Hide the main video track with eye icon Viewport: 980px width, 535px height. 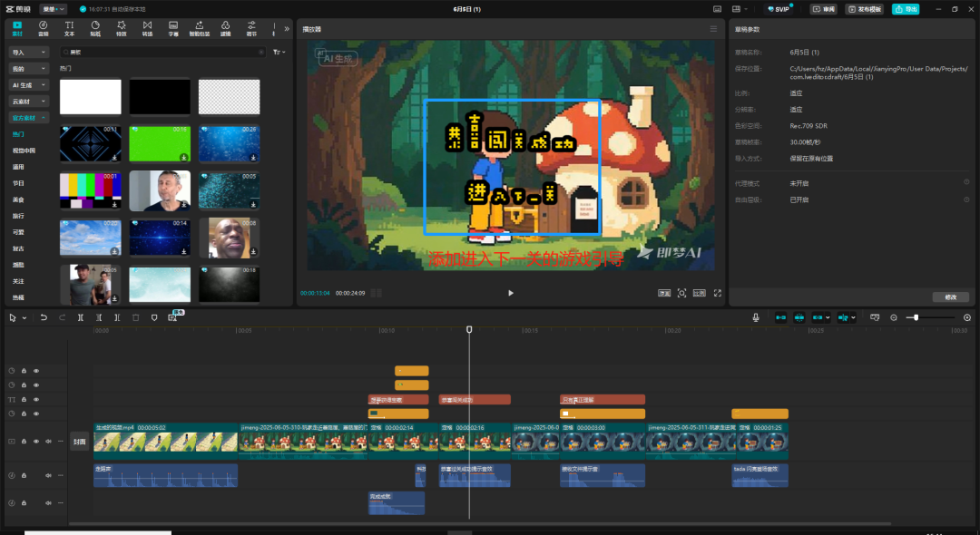coord(36,442)
